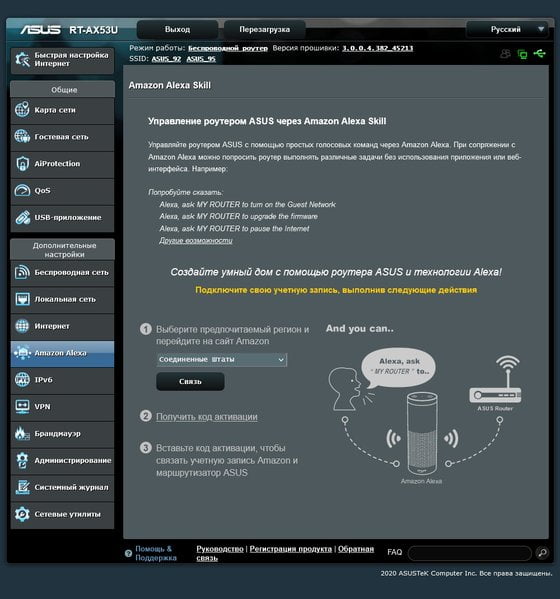Open AiProtection shield icon
Image resolution: width=560 pixels, height=599 pixels.
point(22,164)
